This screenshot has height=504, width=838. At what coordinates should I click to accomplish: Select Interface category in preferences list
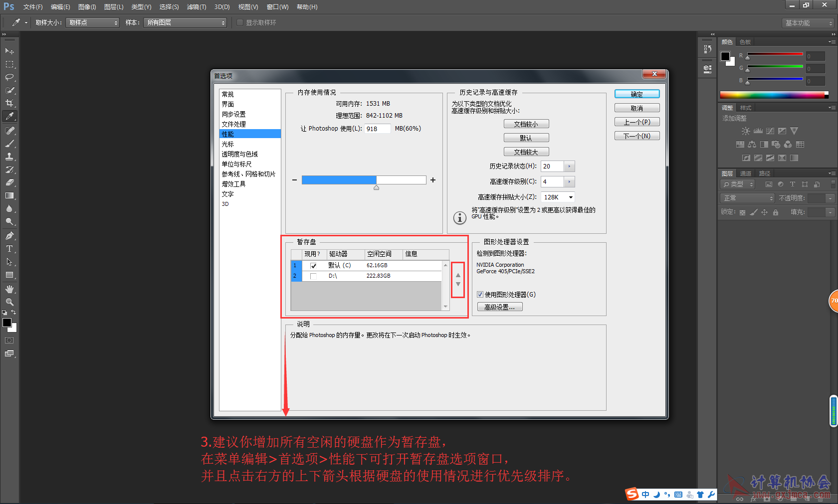tap(250, 104)
